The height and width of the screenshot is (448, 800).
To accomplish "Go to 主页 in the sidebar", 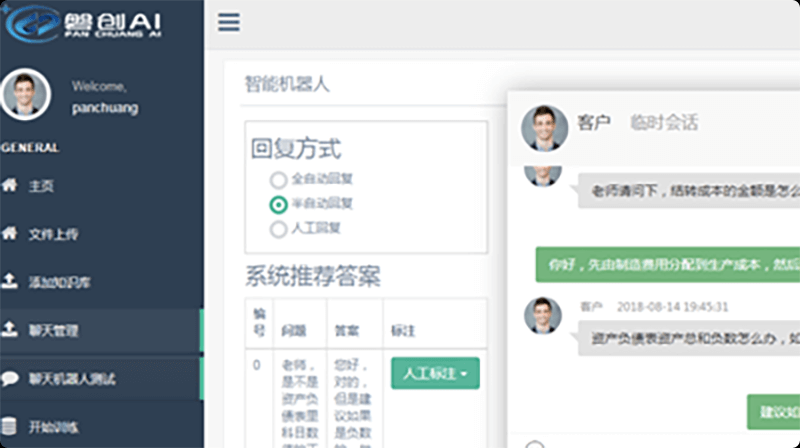I will [x=41, y=186].
